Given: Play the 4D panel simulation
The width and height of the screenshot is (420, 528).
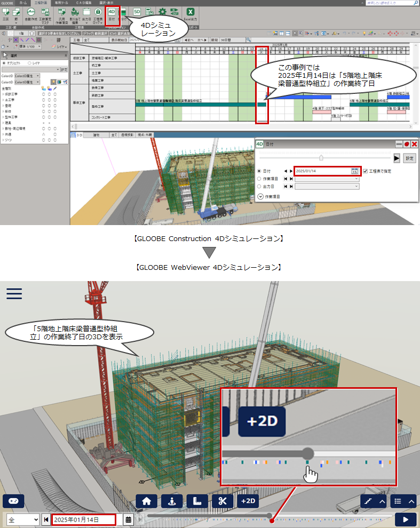Looking at the screenshot, I should coord(397,158).
